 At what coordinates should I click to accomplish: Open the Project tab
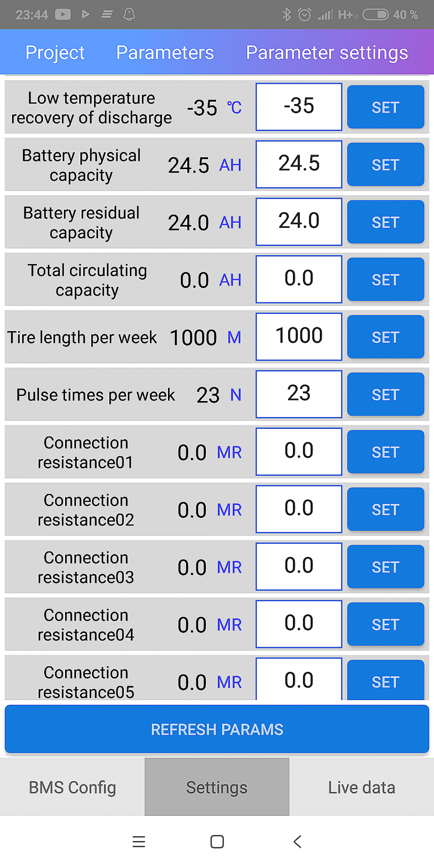pyautogui.click(x=55, y=53)
